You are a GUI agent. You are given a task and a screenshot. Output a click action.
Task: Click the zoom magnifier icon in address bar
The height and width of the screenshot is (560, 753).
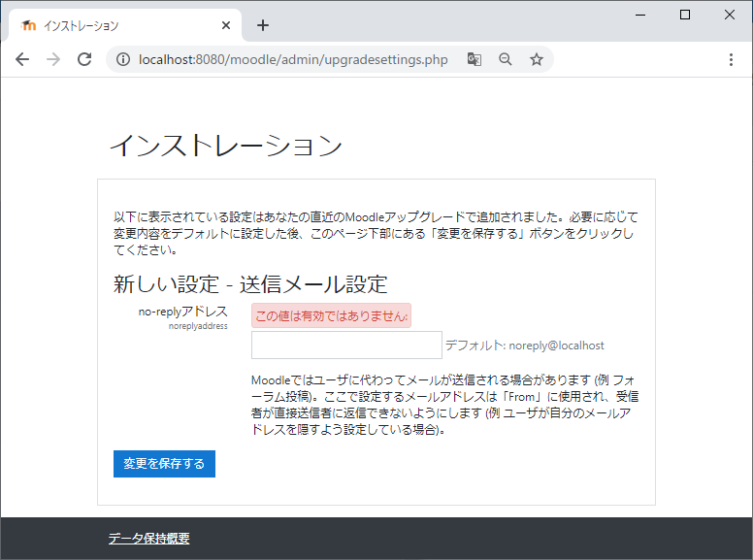tap(506, 59)
